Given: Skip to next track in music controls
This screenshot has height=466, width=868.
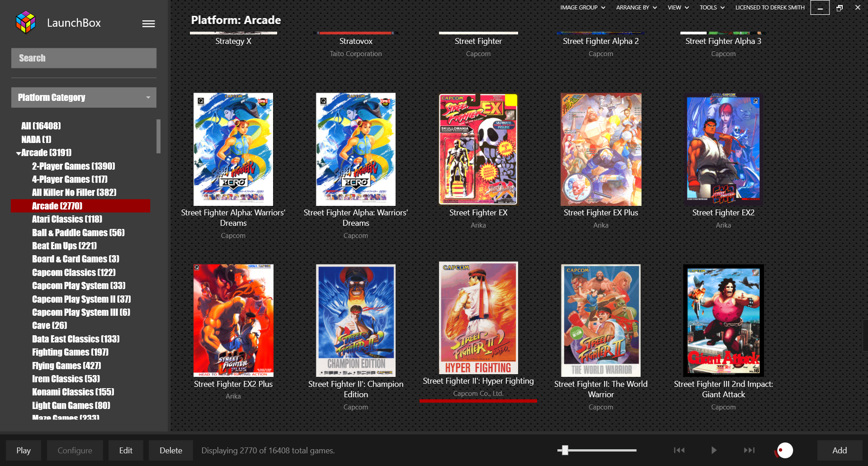Looking at the screenshot, I should click(x=749, y=450).
